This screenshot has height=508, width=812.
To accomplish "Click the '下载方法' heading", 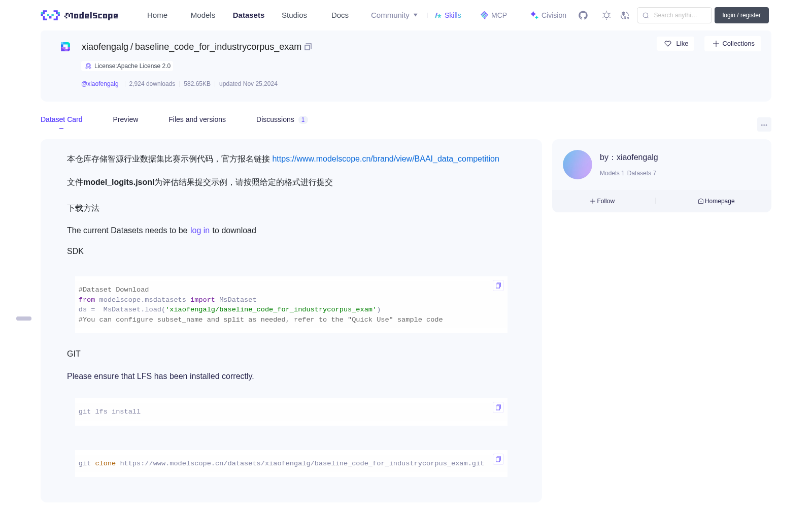I will pos(83,208).
